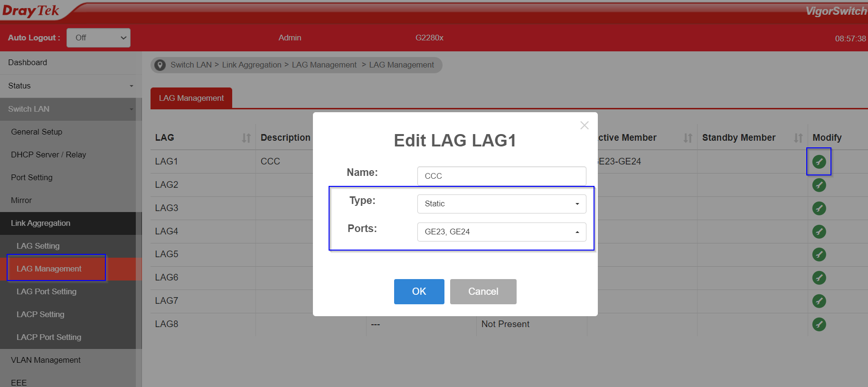The width and height of the screenshot is (868, 387).
Task: Click the modify icon for LAG2
Action: 819,185
